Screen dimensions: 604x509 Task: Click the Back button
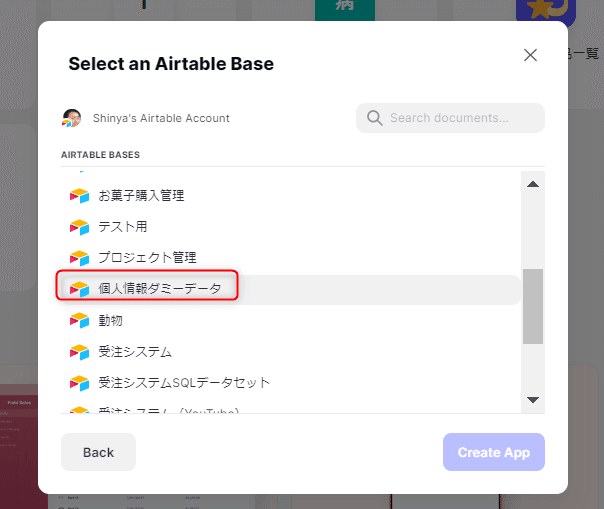pyautogui.click(x=98, y=452)
